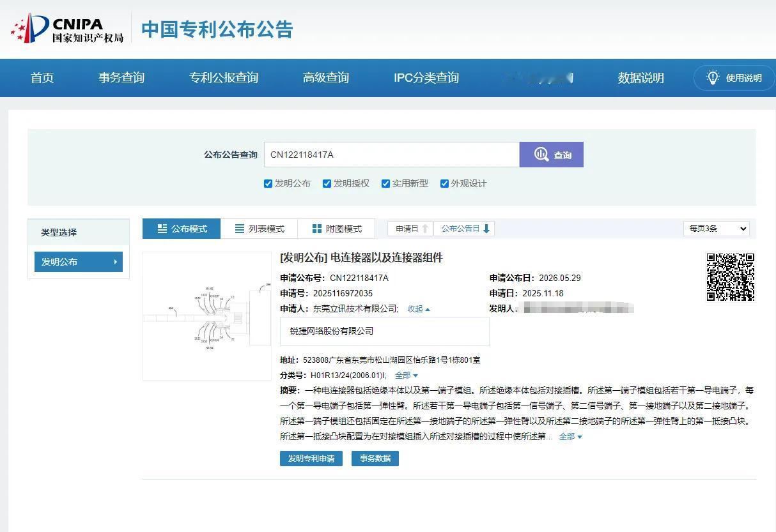
Task: Click the application date 2025.11.18
Action: (x=542, y=294)
